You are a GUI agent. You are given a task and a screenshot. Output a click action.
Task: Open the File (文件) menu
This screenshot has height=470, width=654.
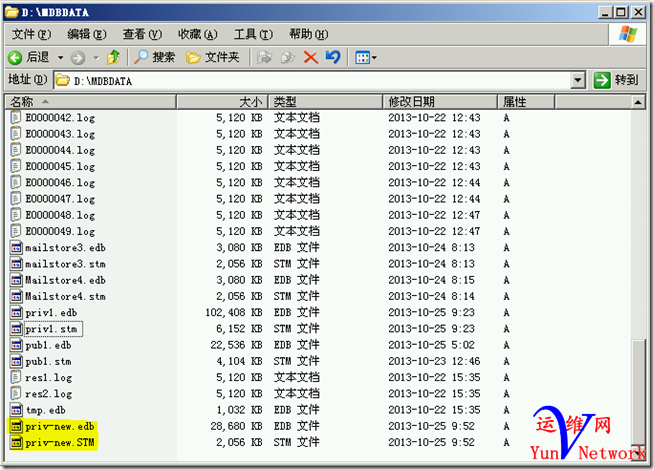pyautogui.click(x=31, y=34)
